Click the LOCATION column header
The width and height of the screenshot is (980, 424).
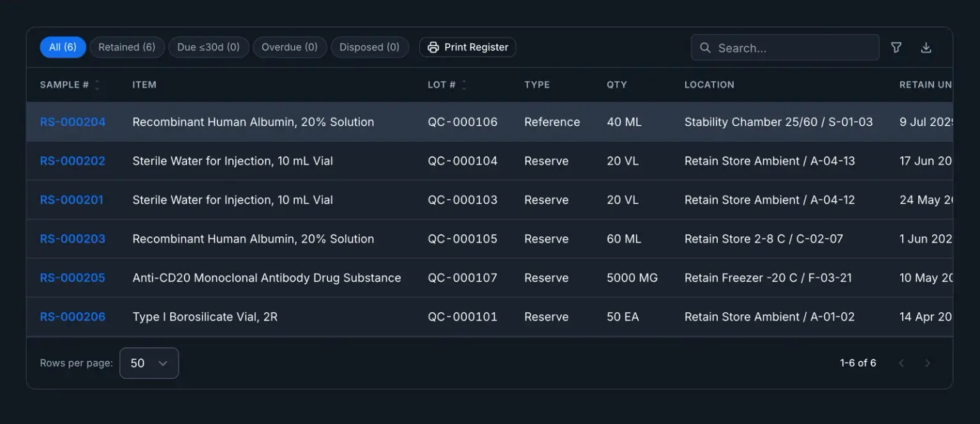click(709, 85)
